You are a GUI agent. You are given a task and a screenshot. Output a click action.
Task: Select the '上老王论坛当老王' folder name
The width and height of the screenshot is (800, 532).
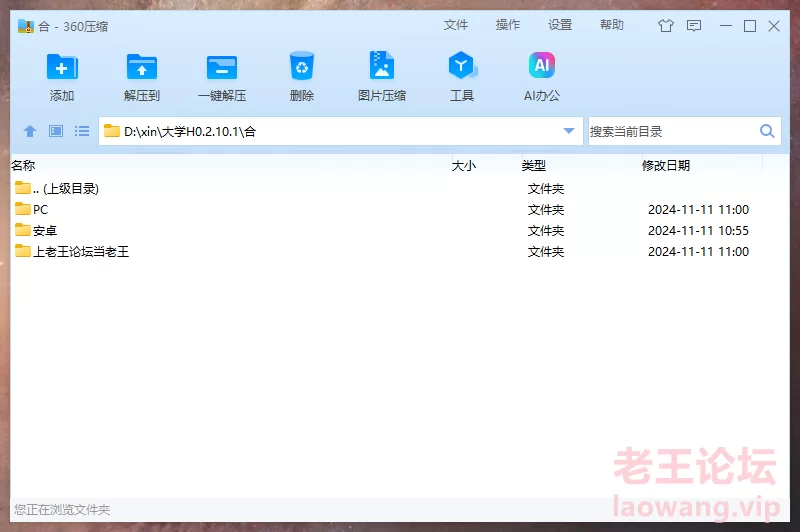(x=81, y=251)
